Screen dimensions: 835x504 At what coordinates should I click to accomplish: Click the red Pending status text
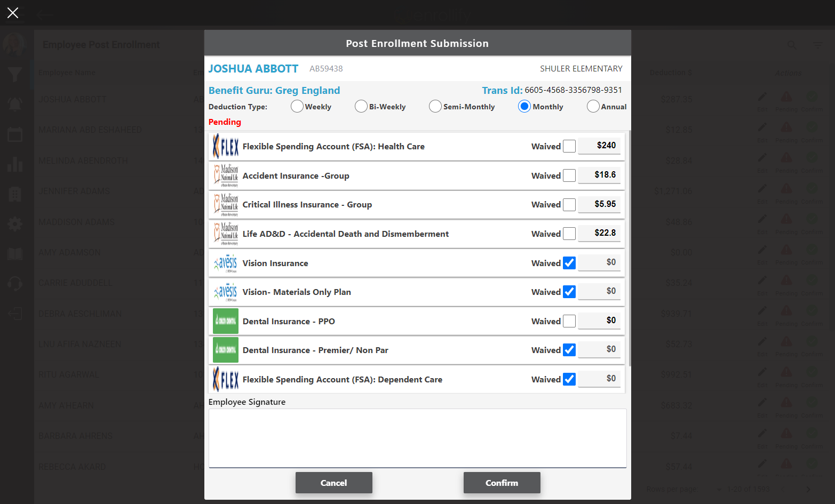tap(225, 122)
